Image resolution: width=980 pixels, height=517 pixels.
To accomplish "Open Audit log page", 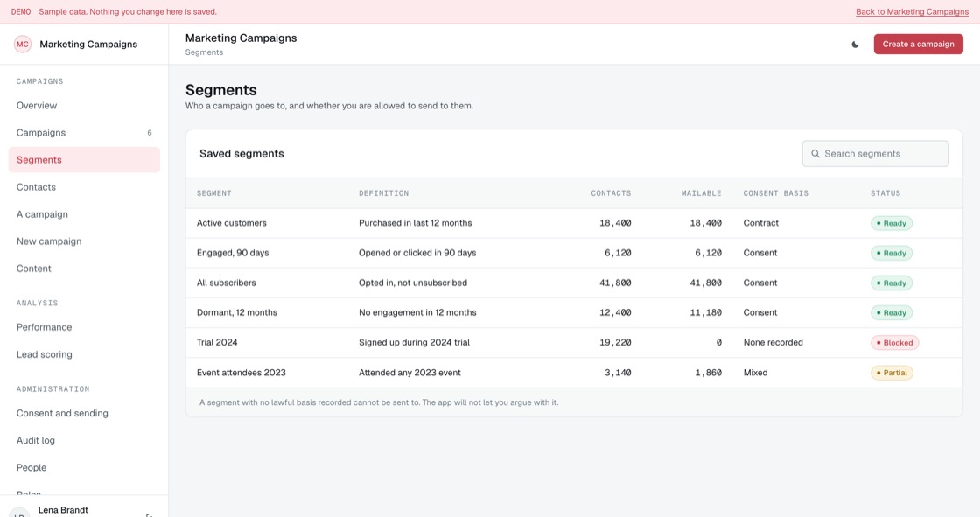I will click(84, 440).
